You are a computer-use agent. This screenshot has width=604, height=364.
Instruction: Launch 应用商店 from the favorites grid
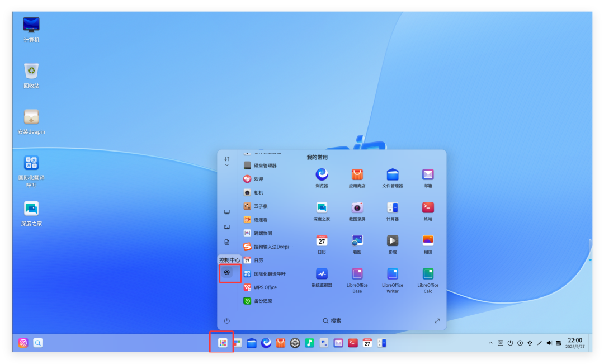click(x=357, y=178)
